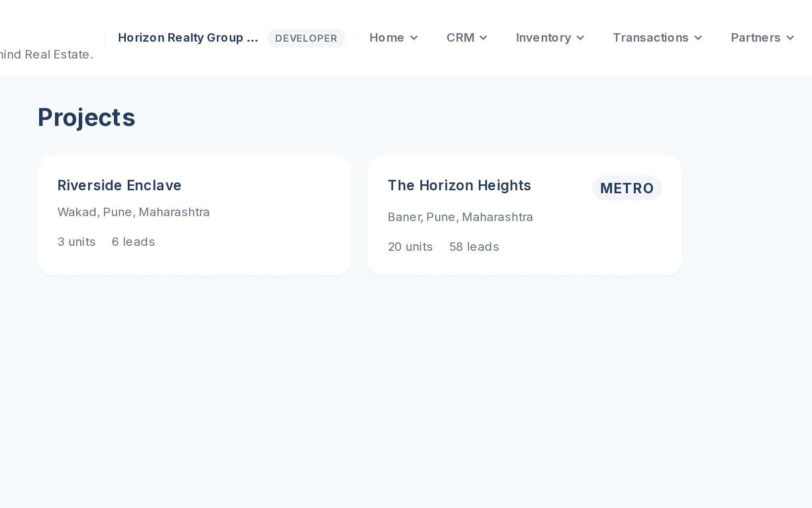The width and height of the screenshot is (812, 508).
Task: Click the '58 leads' count on Horizon Heights
Action: tap(474, 247)
